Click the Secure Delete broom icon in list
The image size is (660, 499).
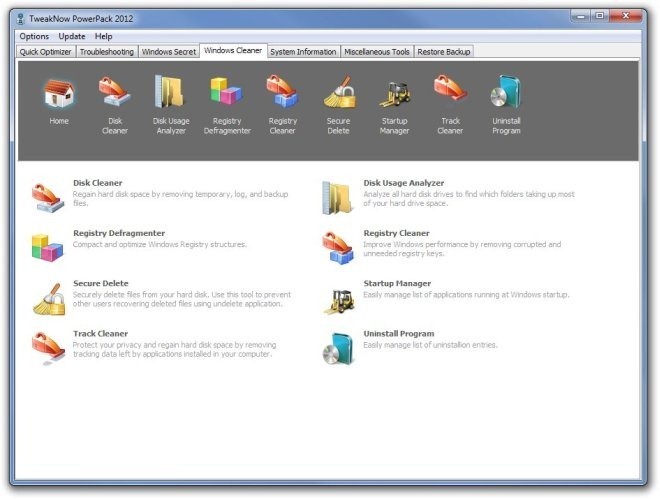click(49, 299)
